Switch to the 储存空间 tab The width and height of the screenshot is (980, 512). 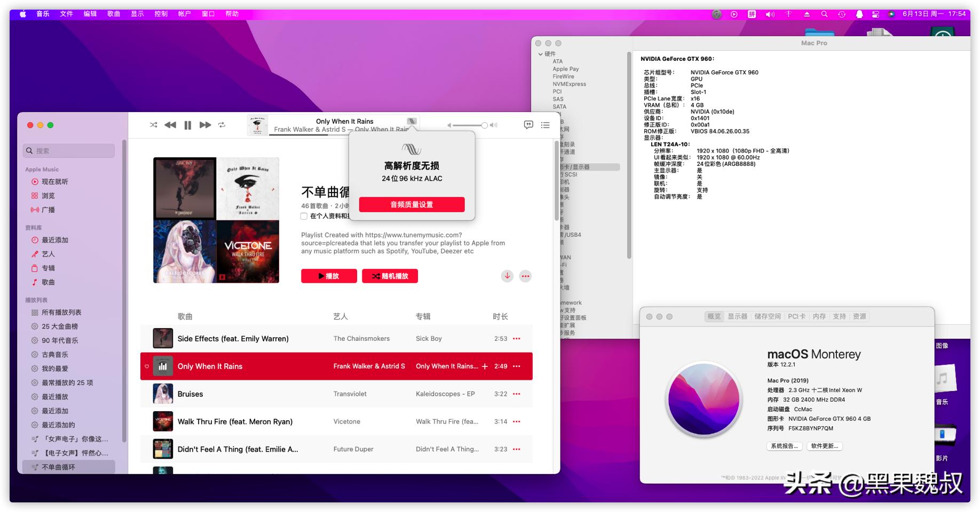(x=767, y=316)
